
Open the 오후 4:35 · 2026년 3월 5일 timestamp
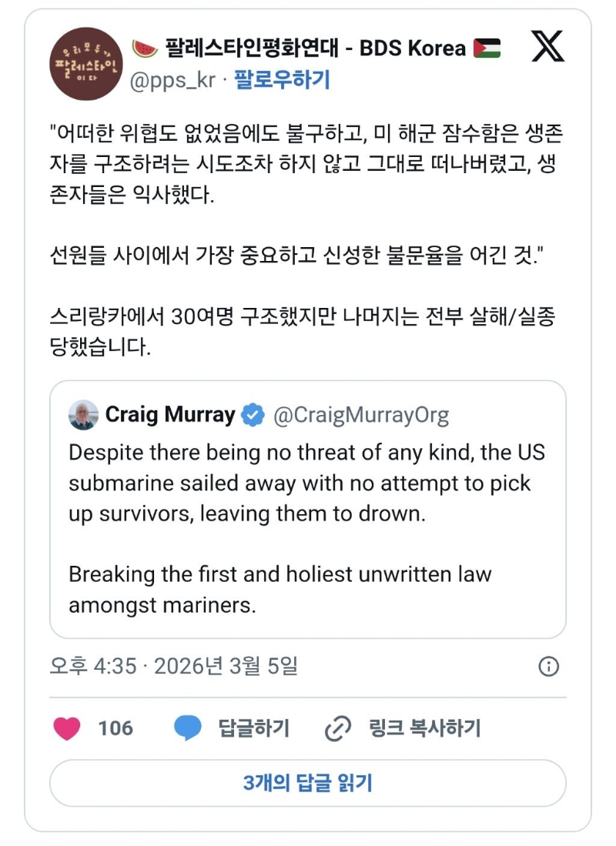tap(173, 666)
